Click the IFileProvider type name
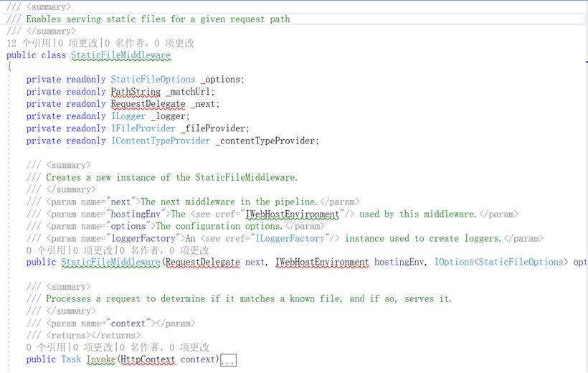 [143, 128]
